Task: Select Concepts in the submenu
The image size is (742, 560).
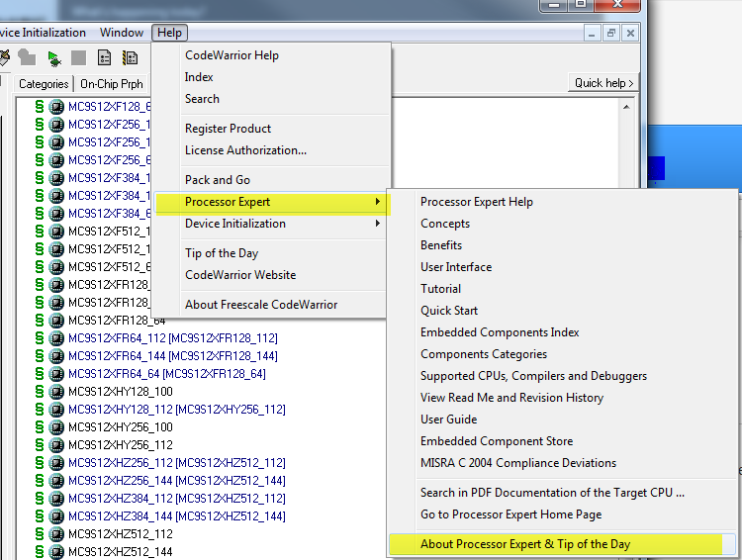Action: (445, 224)
